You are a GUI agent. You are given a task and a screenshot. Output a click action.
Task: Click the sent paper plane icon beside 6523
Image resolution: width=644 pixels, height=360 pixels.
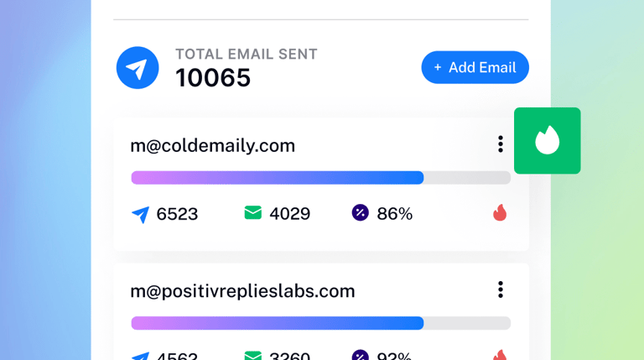[141, 215]
